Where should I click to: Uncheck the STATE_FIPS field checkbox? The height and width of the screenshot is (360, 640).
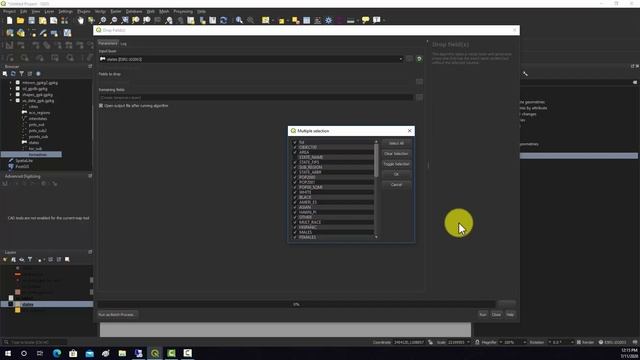(295, 162)
